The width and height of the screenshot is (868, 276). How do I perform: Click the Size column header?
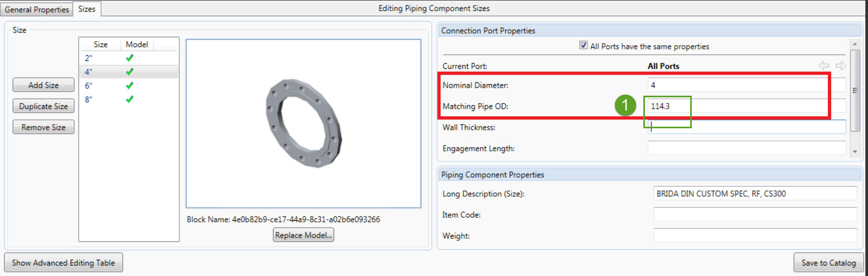pyautogui.click(x=100, y=45)
